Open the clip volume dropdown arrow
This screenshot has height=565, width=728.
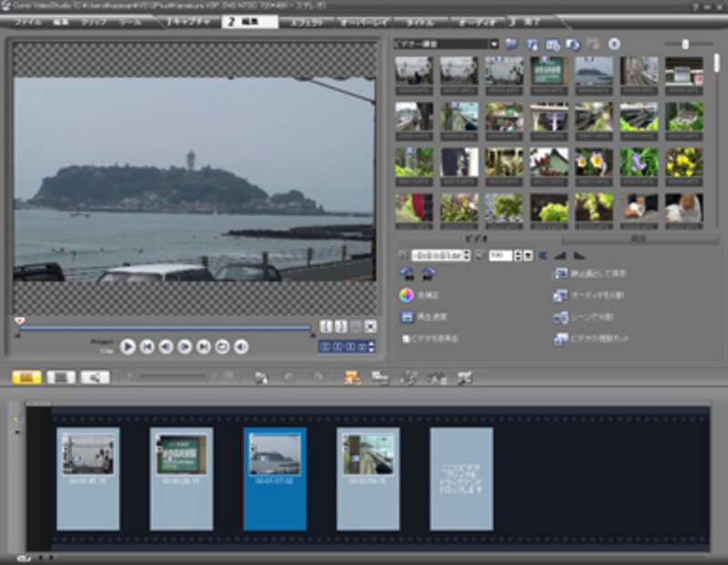coord(528,256)
